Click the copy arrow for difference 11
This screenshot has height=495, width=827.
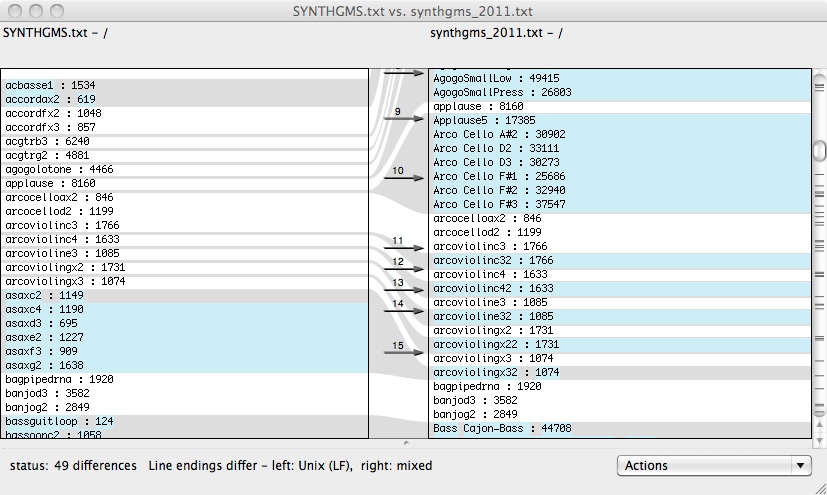click(x=403, y=248)
